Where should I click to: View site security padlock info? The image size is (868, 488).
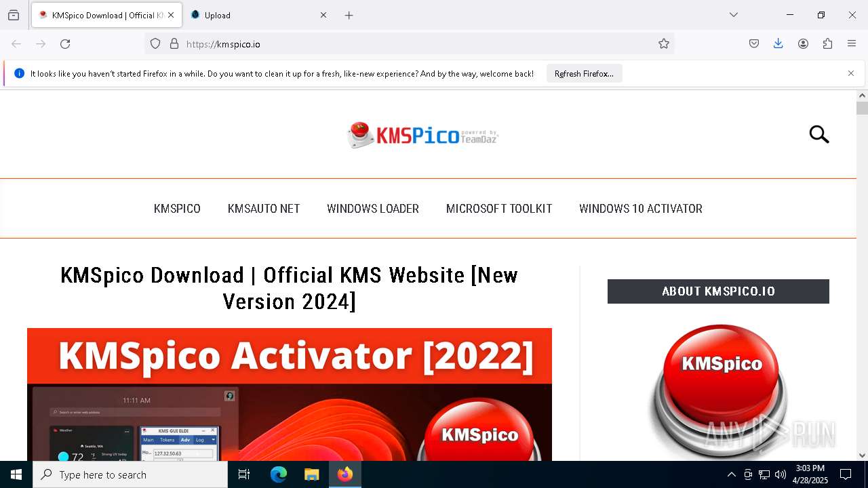pyautogui.click(x=174, y=43)
